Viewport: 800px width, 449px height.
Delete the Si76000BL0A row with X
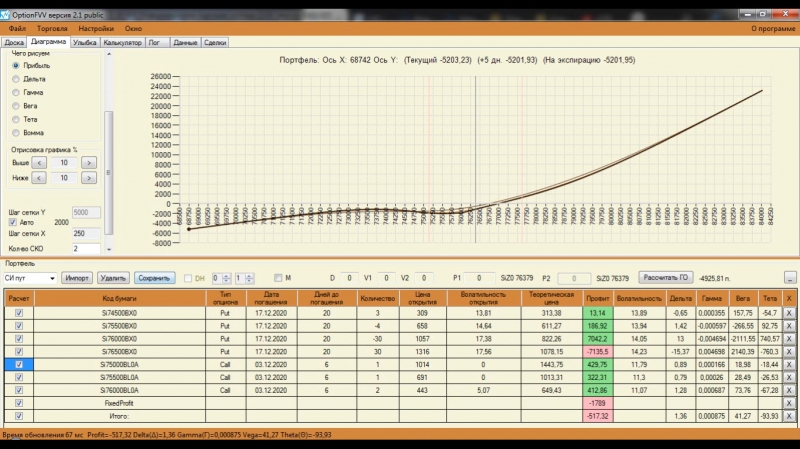tap(789, 390)
